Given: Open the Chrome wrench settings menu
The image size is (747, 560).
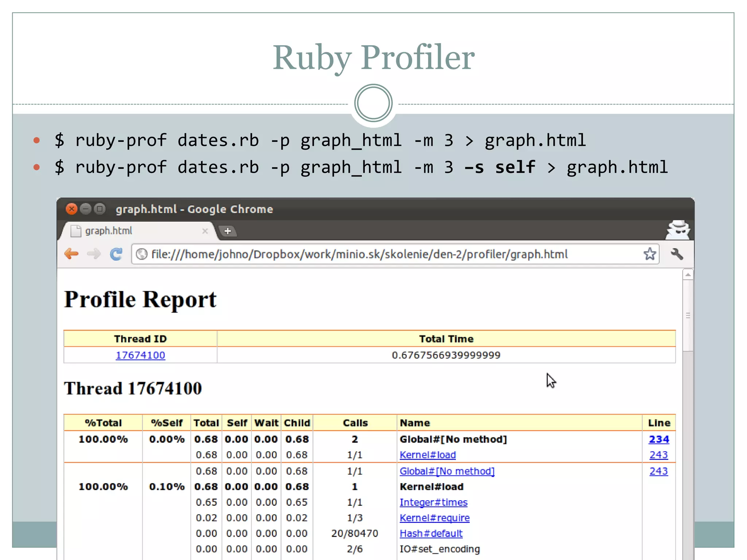Looking at the screenshot, I should pyautogui.click(x=677, y=254).
